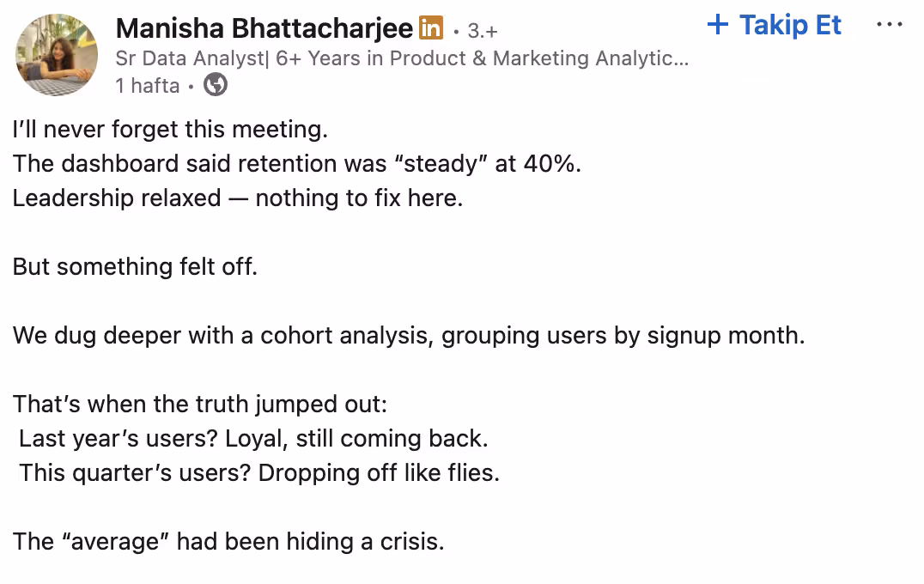Click the text "That's when the truth jumped out:"

pos(198,404)
